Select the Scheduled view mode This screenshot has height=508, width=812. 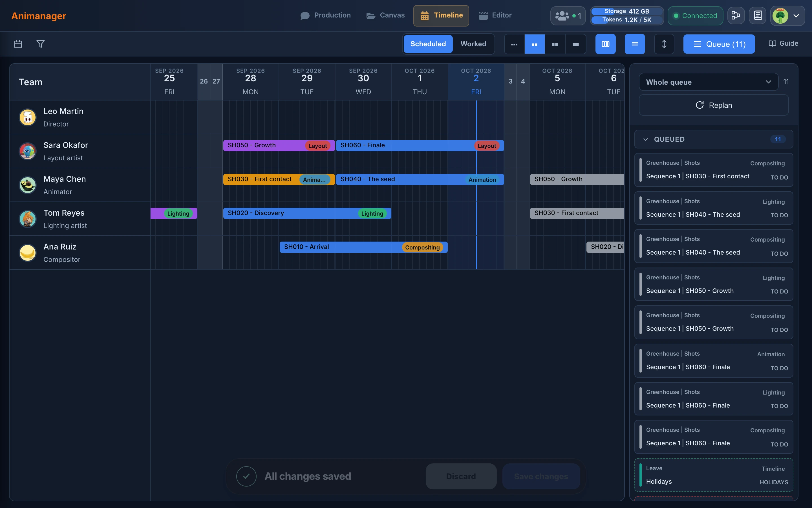[x=428, y=44]
